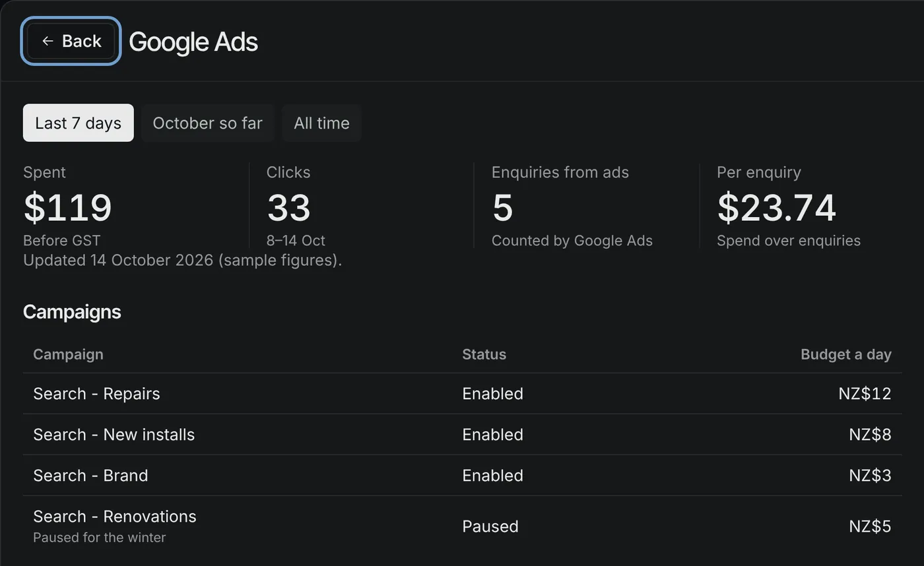The height and width of the screenshot is (566, 924).
Task: Click the $23.74 per enquiry figure
Action: tap(776, 208)
